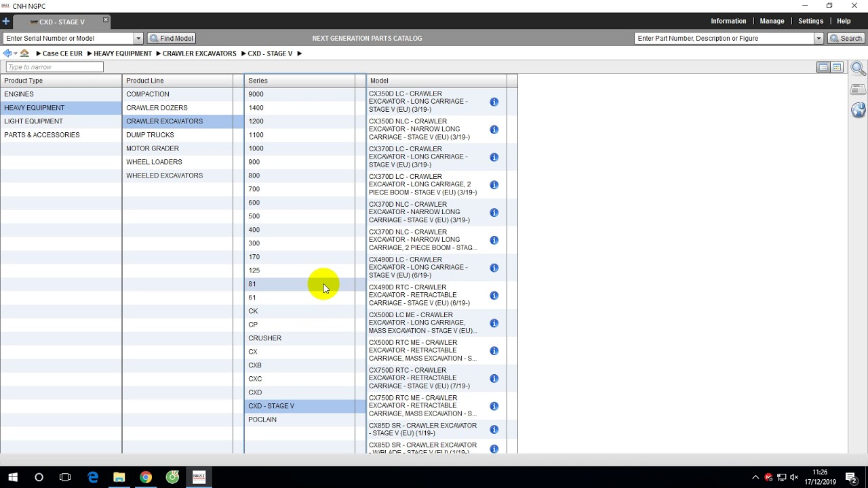Open Google Chrome from taskbar
The image size is (868, 488).
point(146,477)
